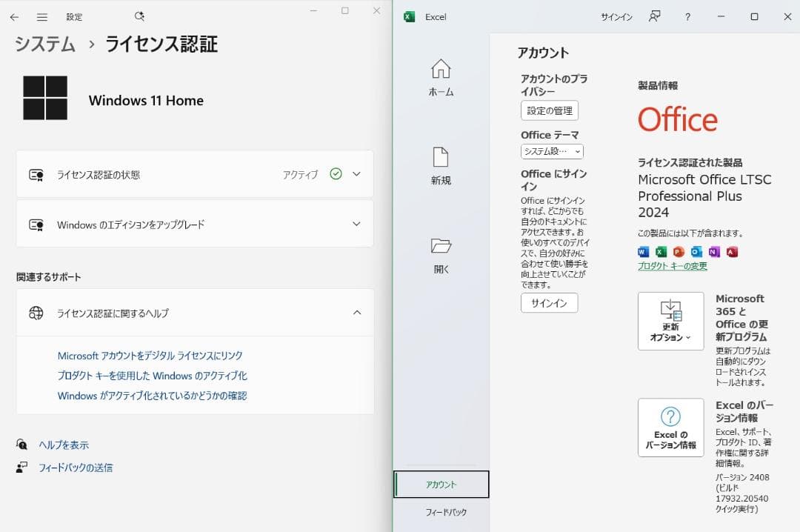Screen dimensions: 800x532
Task: Click the 設定の管理 button
Action: [x=548, y=110]
